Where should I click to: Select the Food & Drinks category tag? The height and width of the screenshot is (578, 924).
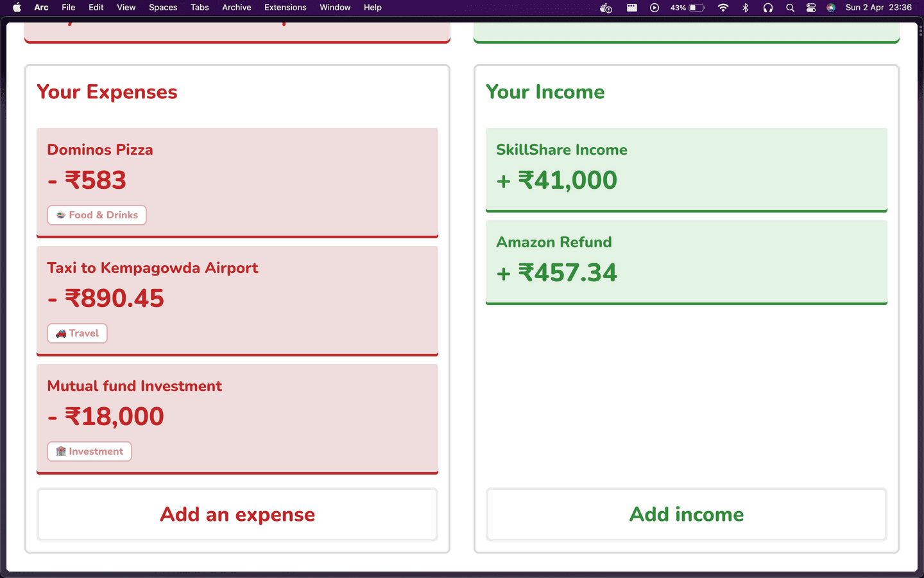(97, 215)
